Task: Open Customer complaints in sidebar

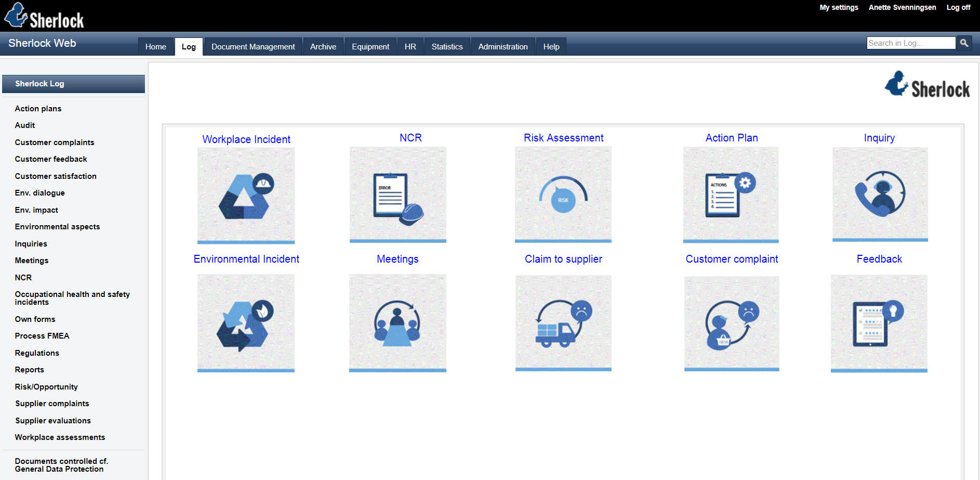Action: pos(55,142)
